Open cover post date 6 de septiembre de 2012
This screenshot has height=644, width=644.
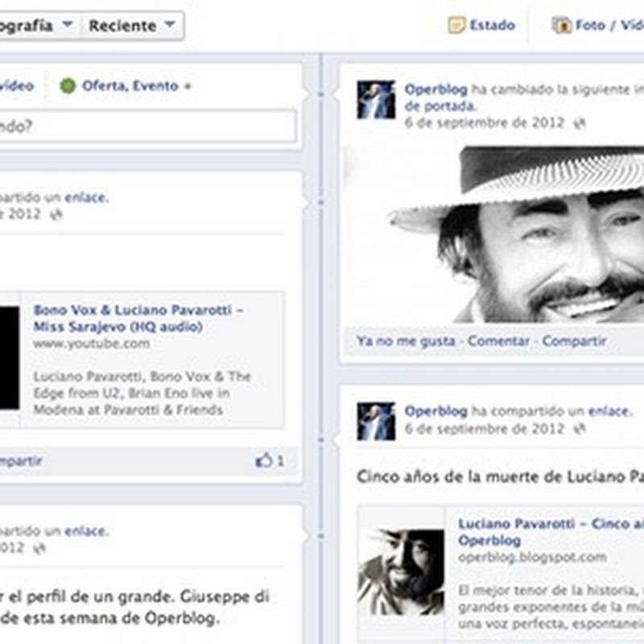(x=485, y=123)
